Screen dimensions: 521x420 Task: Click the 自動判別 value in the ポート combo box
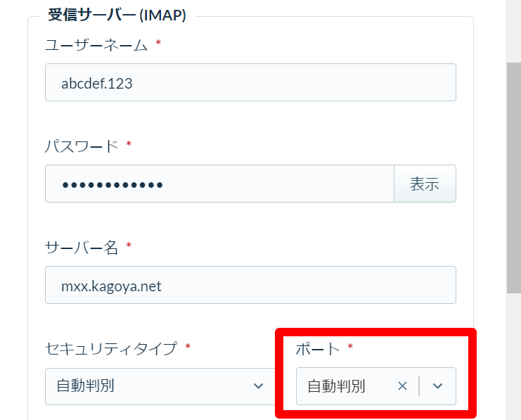[x=336, y=386]
